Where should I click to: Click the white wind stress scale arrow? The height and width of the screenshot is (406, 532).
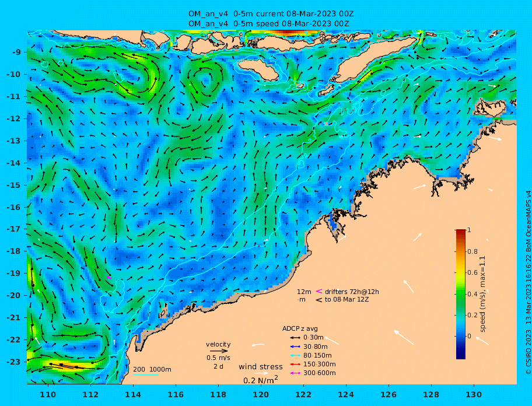pyautogui.click(x=261, y=373)
